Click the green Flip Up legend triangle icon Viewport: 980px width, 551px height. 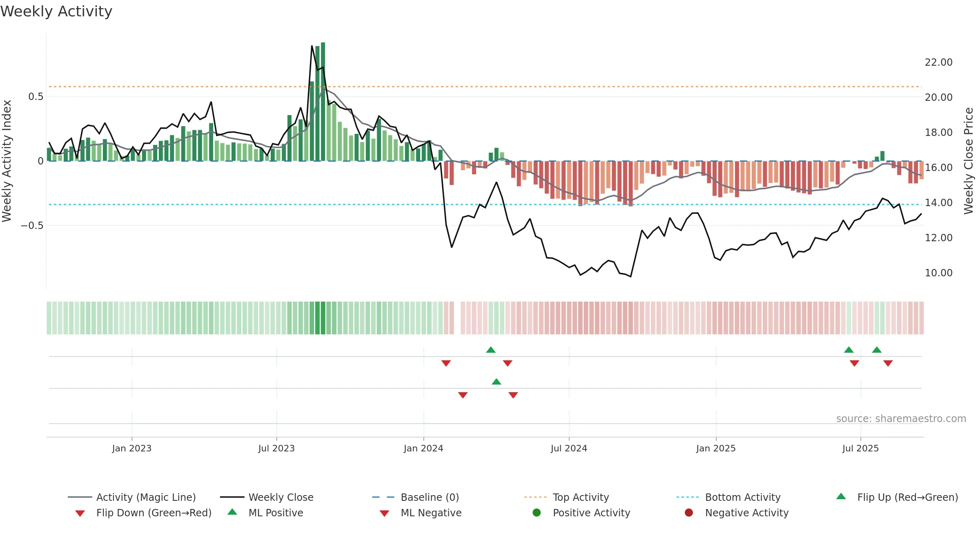841,496
